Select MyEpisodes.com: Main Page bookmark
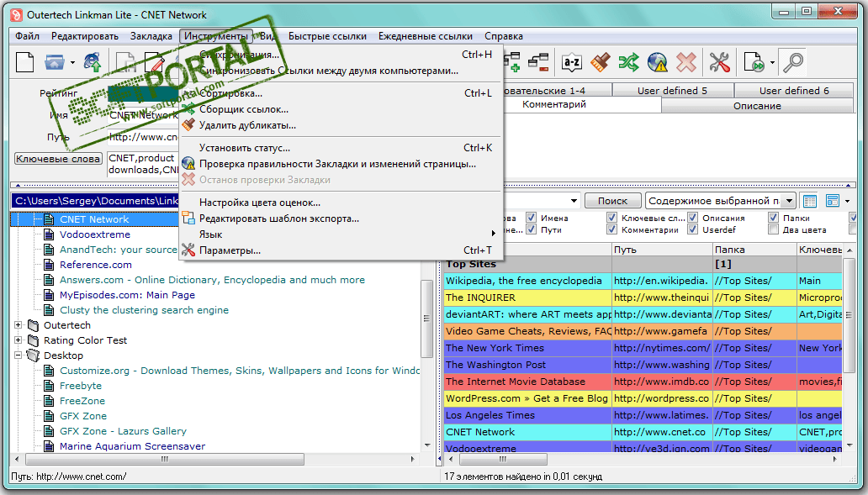Screen dimensions: 868x495 tap(127, 295)
